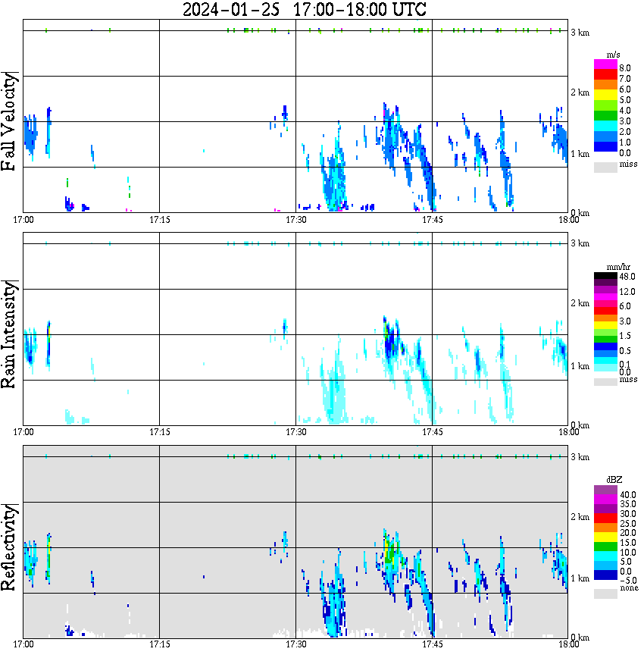Click 17:45 time label under Reflectivity panel
The image size is (644, 658).
click(x=432, y=644)
